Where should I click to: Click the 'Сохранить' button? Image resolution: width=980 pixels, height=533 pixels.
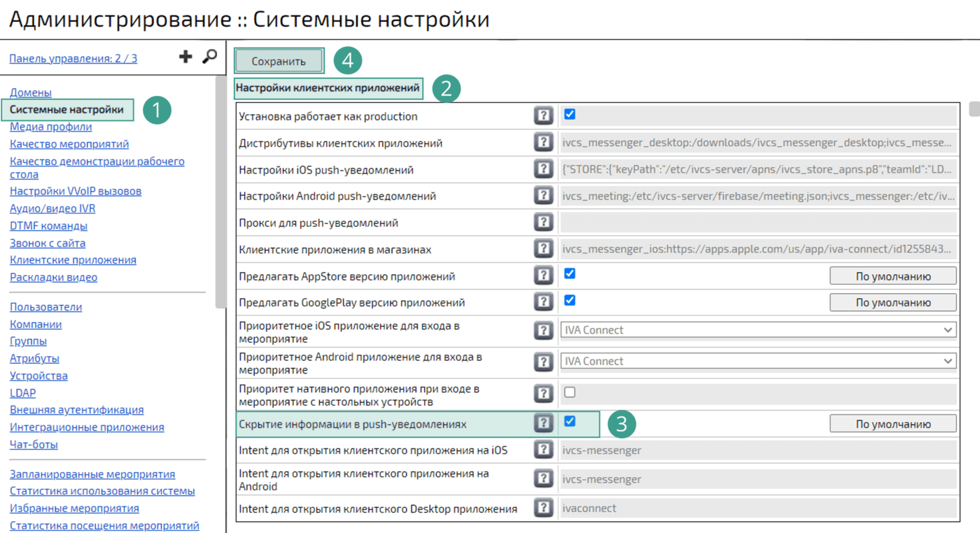[279, 61]
